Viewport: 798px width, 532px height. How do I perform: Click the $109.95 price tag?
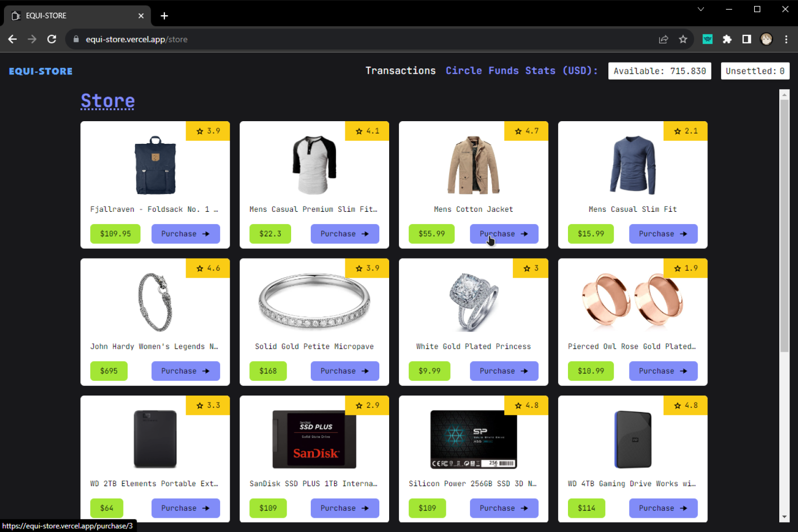[115, 234]
